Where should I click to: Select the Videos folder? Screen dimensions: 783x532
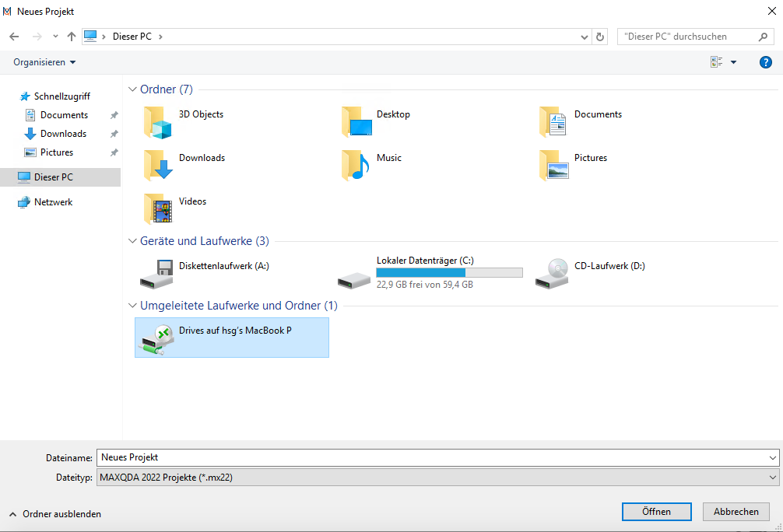[x=192, y=201]
